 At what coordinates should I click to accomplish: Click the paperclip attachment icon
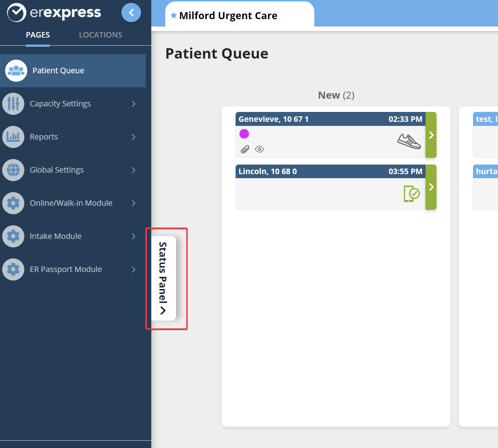click(245, 149)
